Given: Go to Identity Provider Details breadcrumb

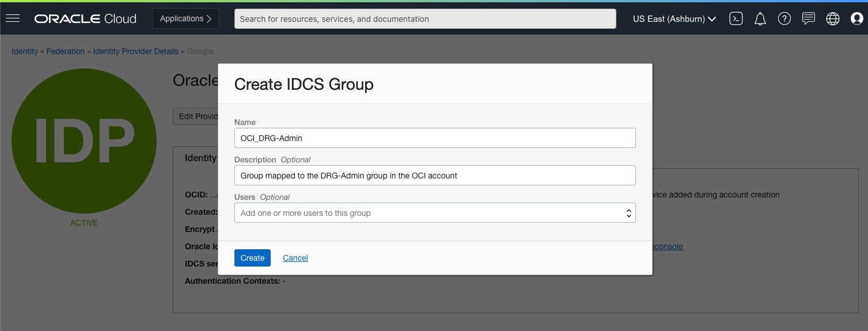Looking at the screenshot, I should (x=136, y=51).
